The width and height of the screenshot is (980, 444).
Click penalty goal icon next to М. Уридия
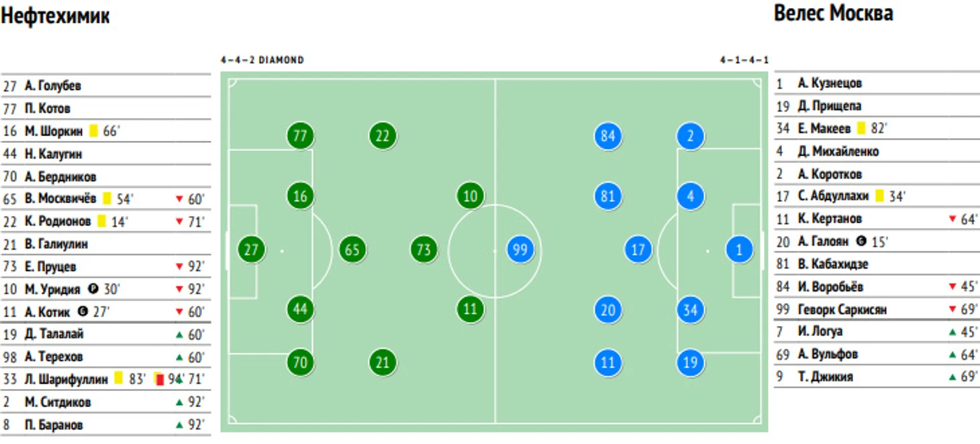click(93, 289)
